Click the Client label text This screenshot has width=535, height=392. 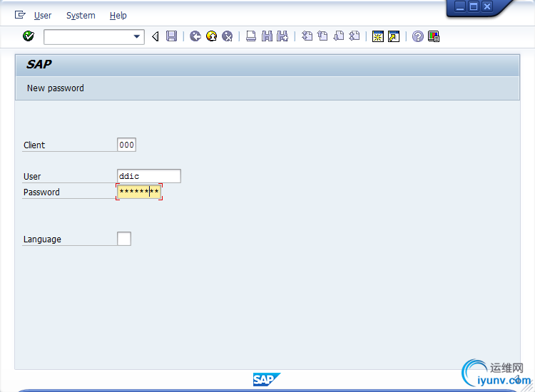34,145
